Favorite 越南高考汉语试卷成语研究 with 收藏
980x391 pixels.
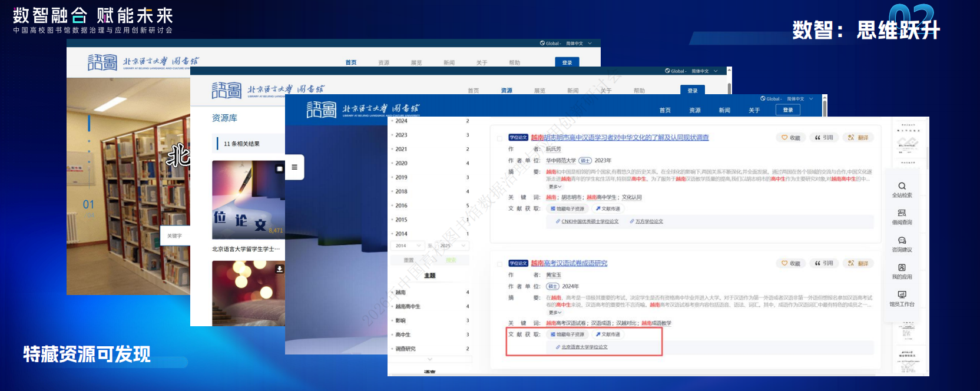pos(790,263)
